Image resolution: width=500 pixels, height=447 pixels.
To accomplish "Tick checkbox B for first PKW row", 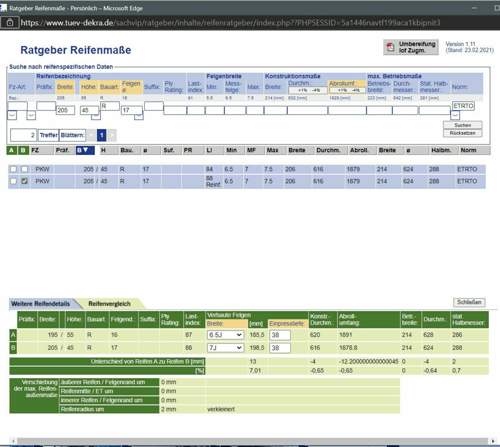I will pos(24,169).
